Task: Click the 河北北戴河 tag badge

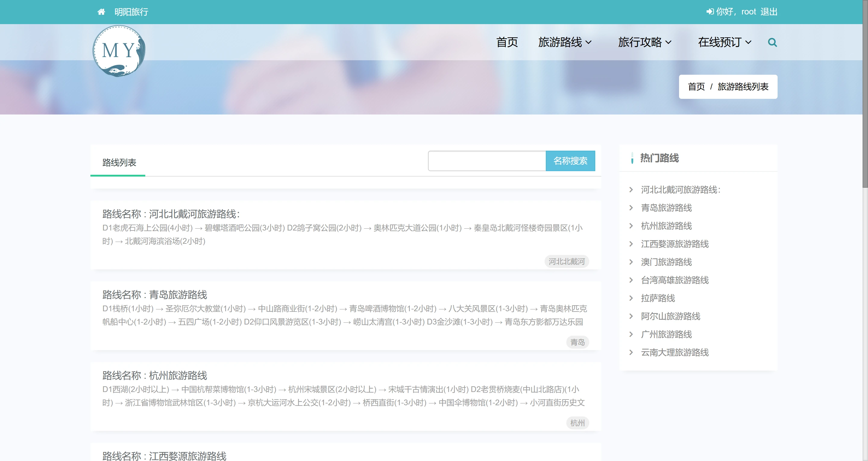Action: click(566, 262)
